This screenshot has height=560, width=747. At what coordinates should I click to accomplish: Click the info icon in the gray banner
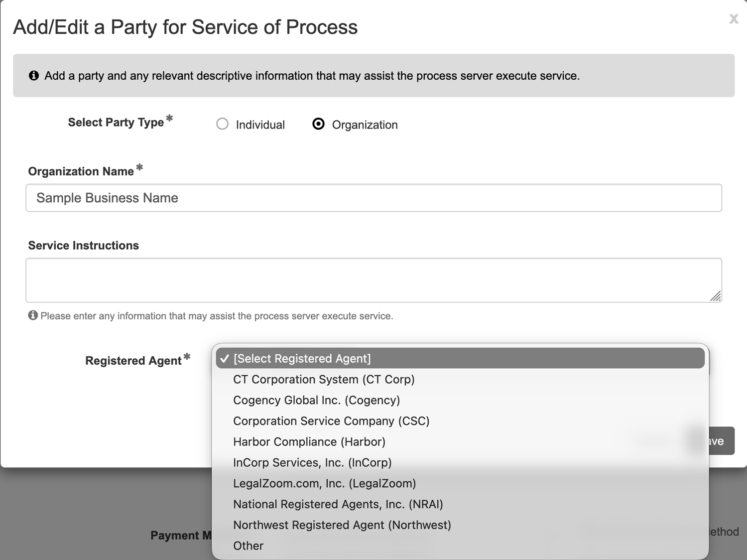[34, 76]
